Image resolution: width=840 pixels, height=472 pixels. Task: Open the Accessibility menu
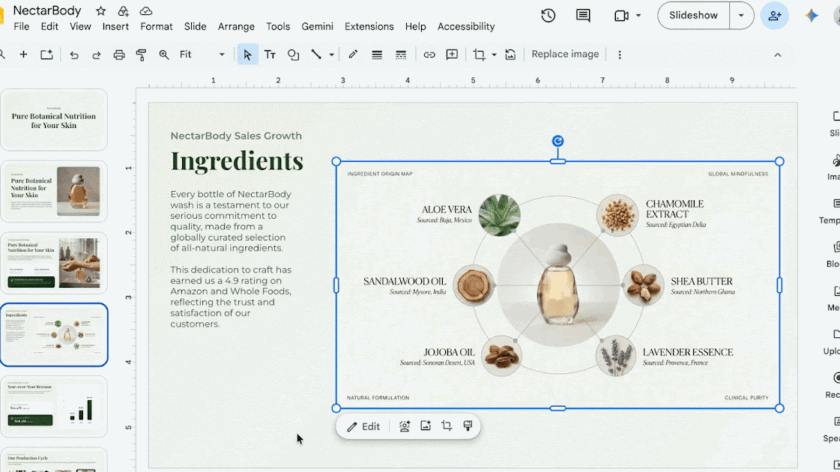pyautogui.click(x=466, y=26)
